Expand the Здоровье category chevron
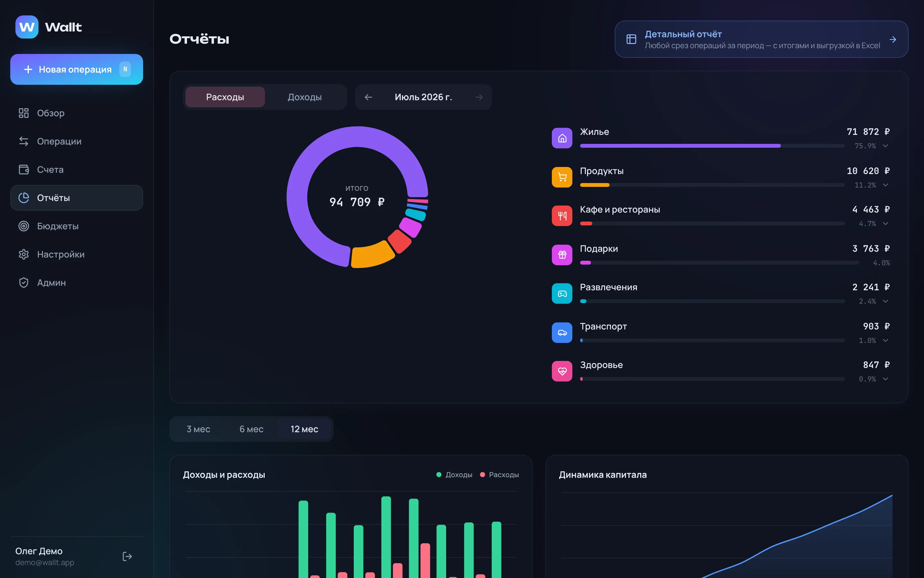924x578 pixels. click(886, 379)
